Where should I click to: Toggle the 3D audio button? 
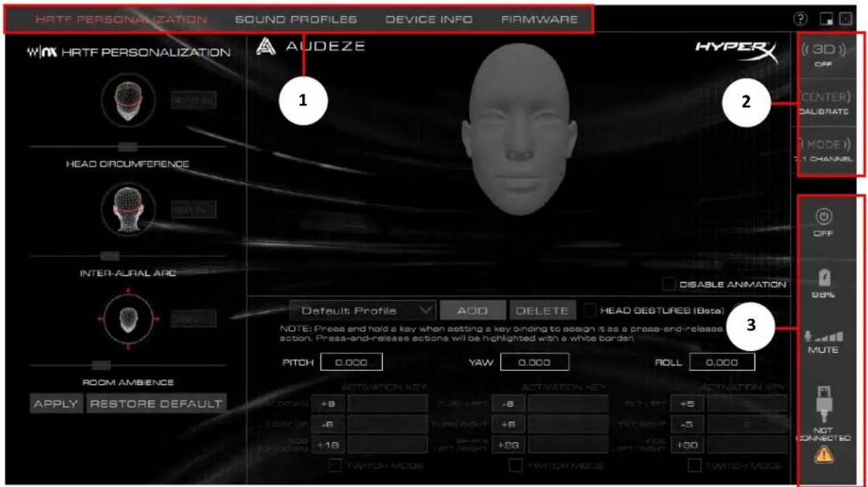point(822,56)
